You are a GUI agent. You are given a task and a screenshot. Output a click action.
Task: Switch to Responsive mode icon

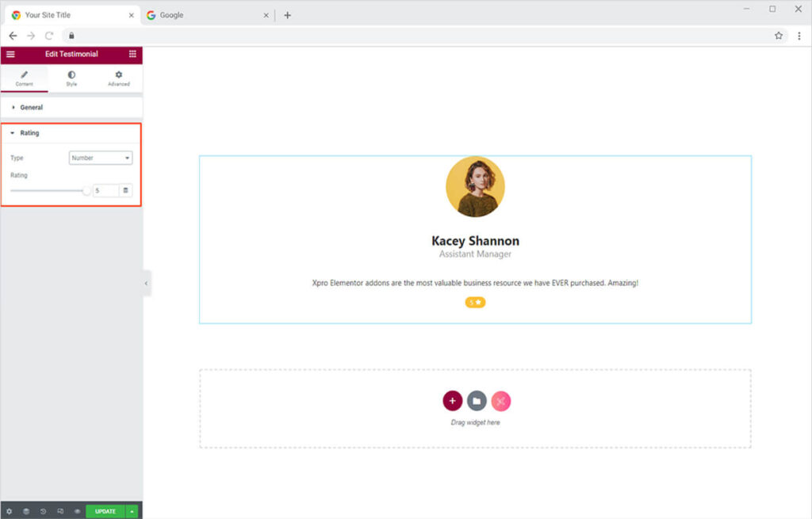coord(60,511)
